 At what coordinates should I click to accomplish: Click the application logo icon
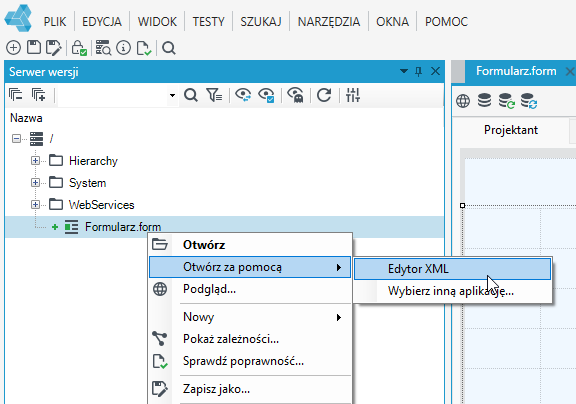tap(18, 18)
